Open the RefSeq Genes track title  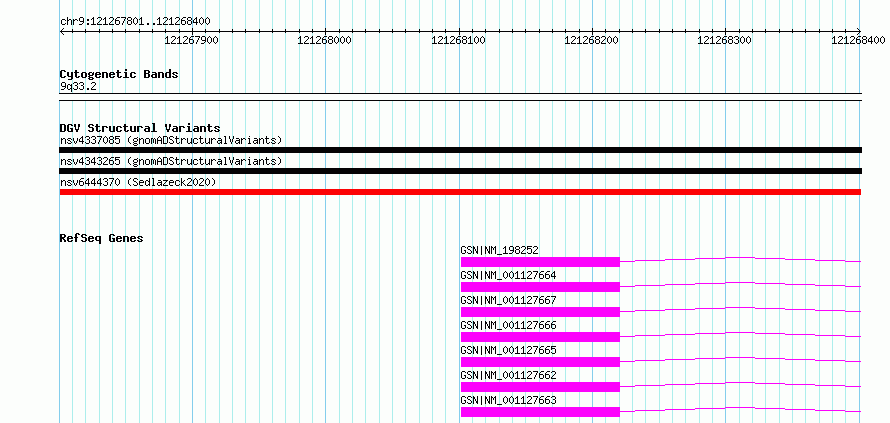pyautogui.click(x=101, y=238)
